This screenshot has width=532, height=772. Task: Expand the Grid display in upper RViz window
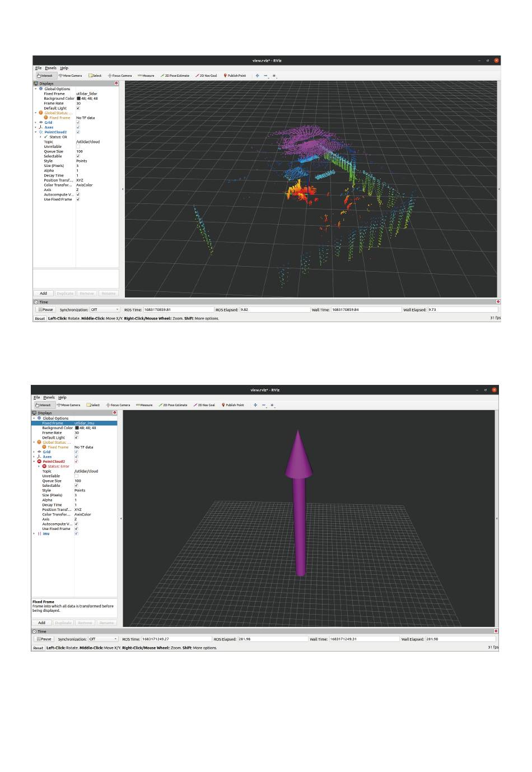[x=36, y=123]
